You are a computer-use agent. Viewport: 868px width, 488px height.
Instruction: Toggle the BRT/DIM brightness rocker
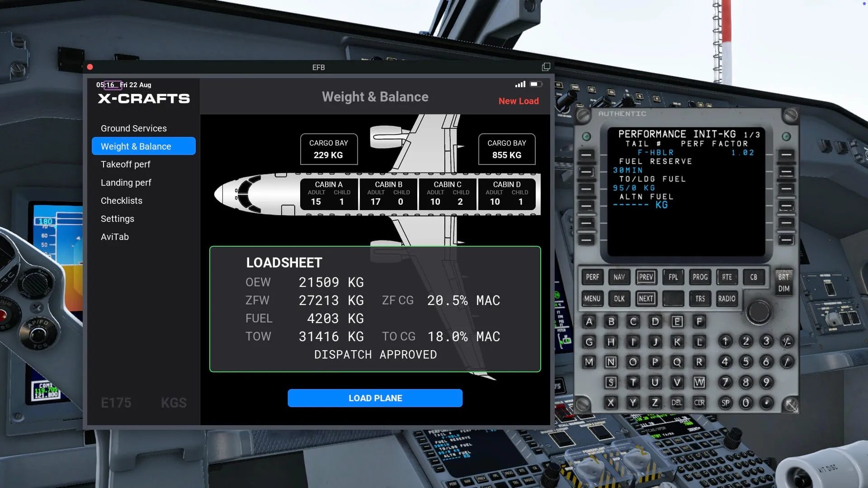[783, 283]
